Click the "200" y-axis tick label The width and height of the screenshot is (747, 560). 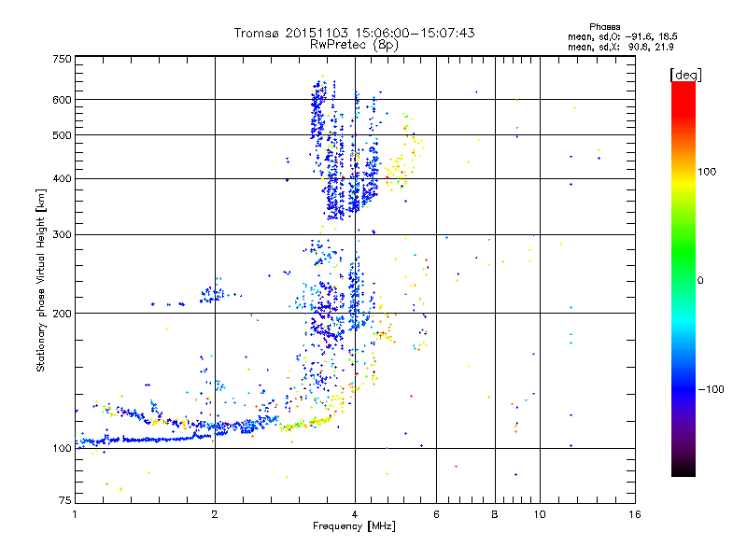(62, 314)
